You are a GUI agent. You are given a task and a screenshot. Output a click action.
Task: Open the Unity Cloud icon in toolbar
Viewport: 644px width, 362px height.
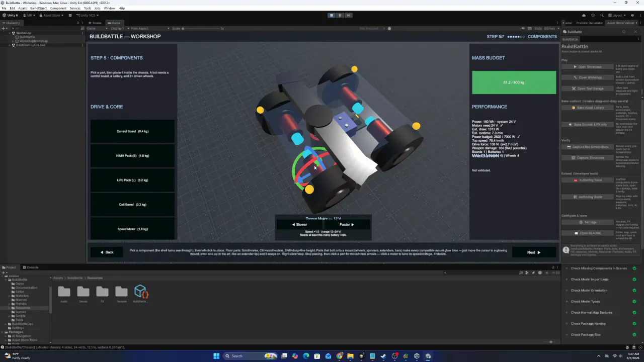click(x=584, y=15)
